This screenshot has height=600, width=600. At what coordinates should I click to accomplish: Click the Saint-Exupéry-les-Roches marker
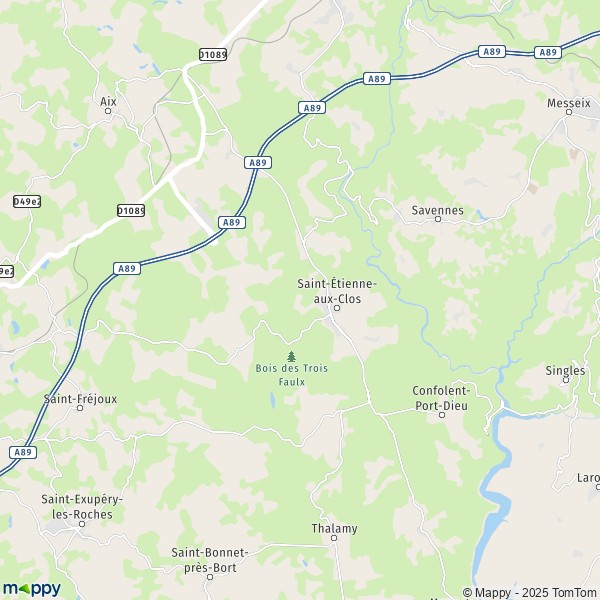pyautogui.click(x=82, y=524)
